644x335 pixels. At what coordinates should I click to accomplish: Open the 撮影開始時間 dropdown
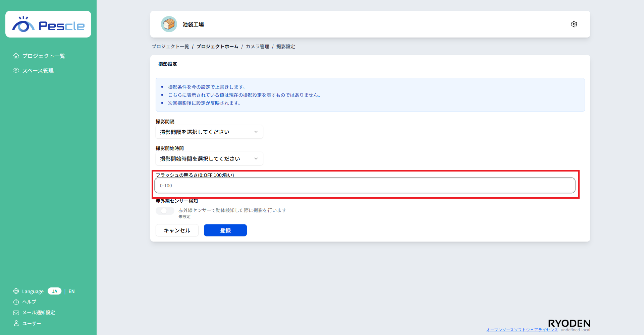[209, 159]
